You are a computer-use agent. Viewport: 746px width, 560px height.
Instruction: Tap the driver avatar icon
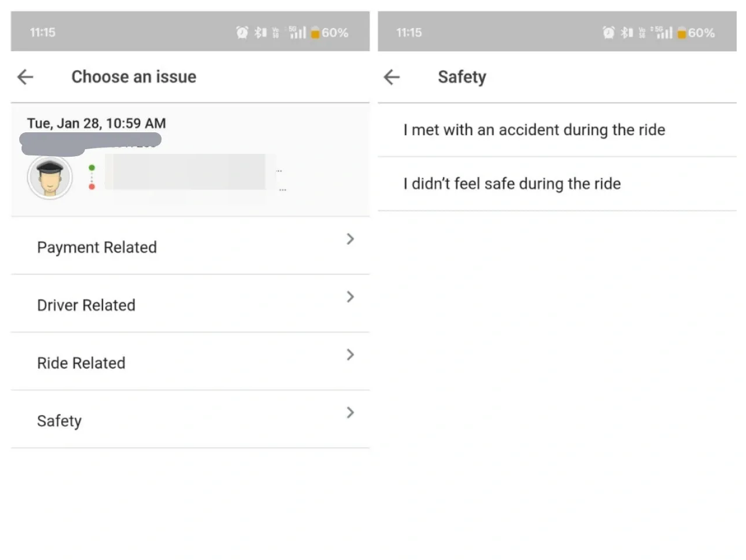(x=50, y=177)
